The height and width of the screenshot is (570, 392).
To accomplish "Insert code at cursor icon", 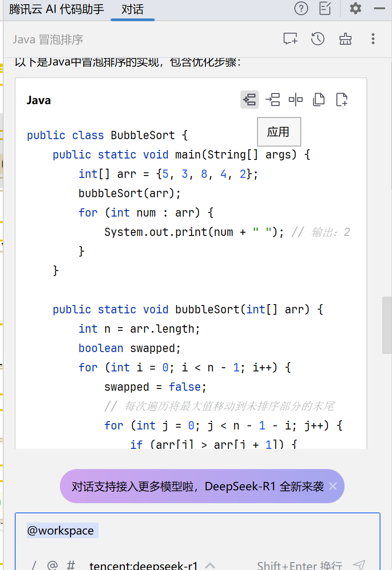I will click(273, 100).
